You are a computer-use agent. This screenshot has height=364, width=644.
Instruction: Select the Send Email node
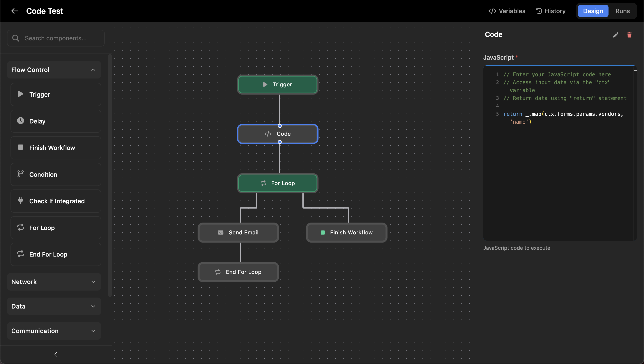238,232
